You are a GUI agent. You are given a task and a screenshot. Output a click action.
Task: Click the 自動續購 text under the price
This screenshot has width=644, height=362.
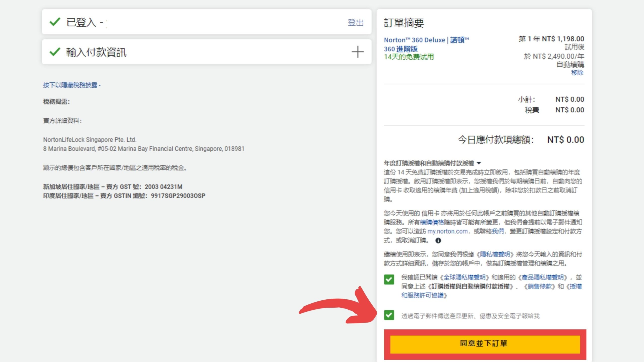click(x=570, y=65)
